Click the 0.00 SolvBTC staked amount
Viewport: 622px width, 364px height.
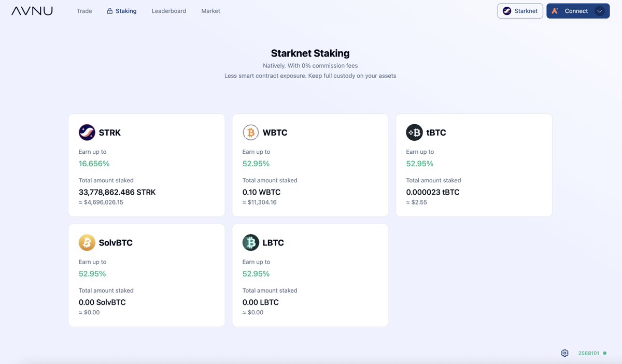coord(102,302)
